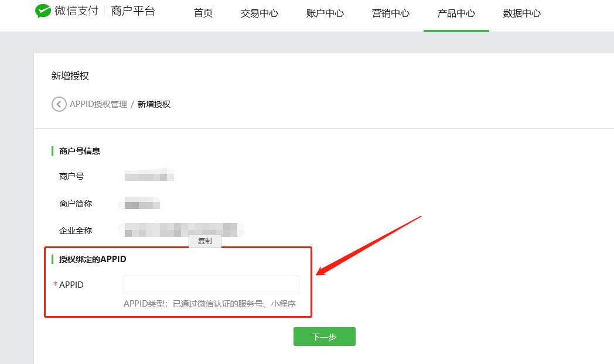Click the blurred 商户号 value
Screen dimensions: 614x364
[149, 175]
